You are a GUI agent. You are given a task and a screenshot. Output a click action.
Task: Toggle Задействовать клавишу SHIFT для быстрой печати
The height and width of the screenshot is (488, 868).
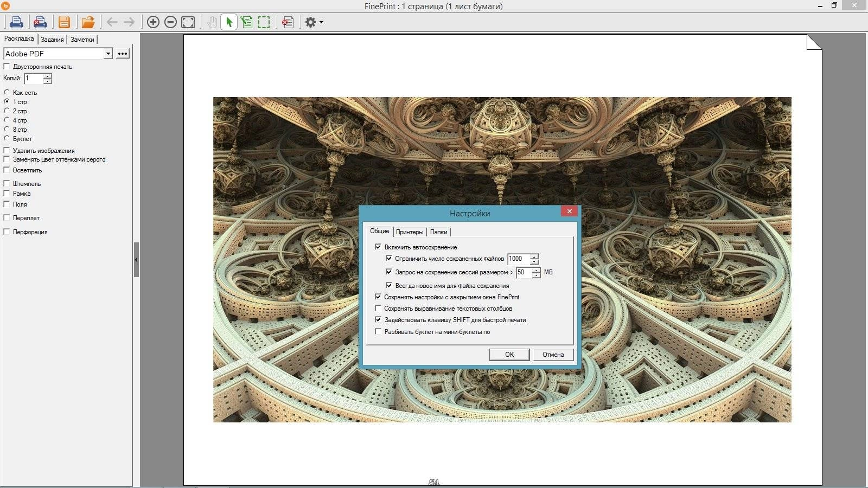coord(378,319)
